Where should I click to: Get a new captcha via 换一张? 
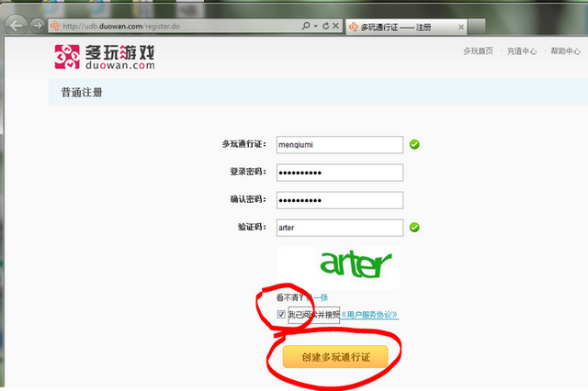317,297
